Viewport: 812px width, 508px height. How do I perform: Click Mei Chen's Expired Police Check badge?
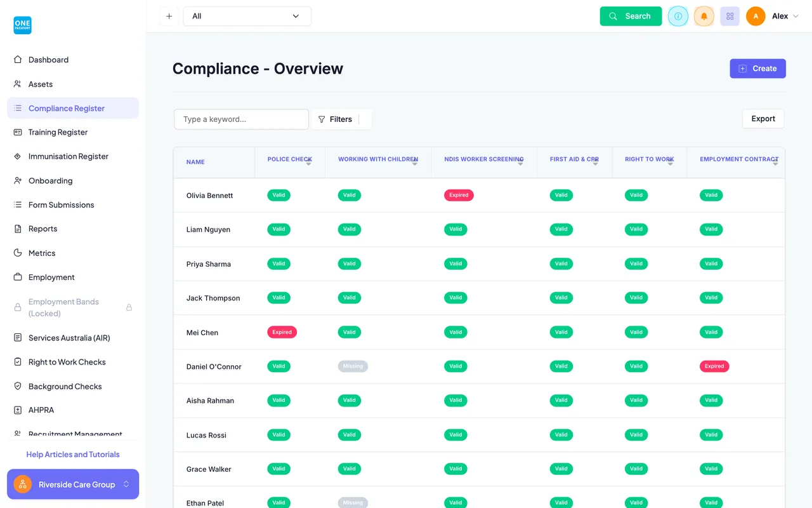click(x=282, y=332)
